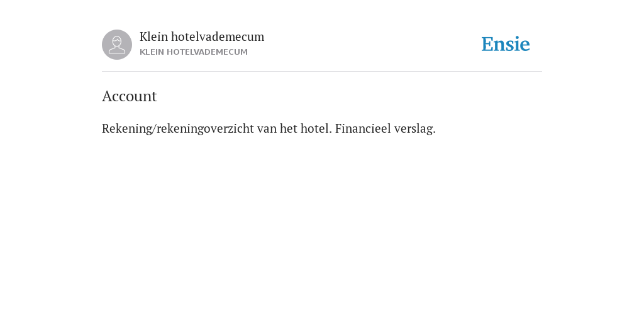Click the letter E of the Ensie logo

(487, 44)
